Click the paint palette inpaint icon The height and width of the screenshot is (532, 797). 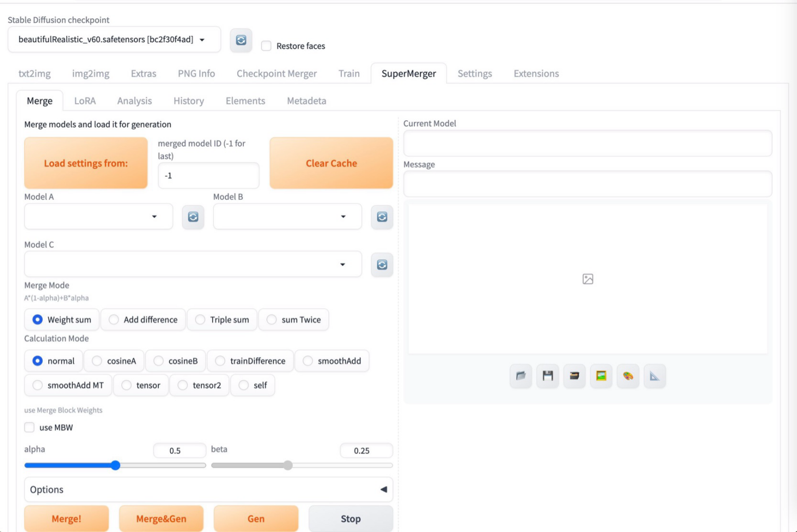(628, 376)
